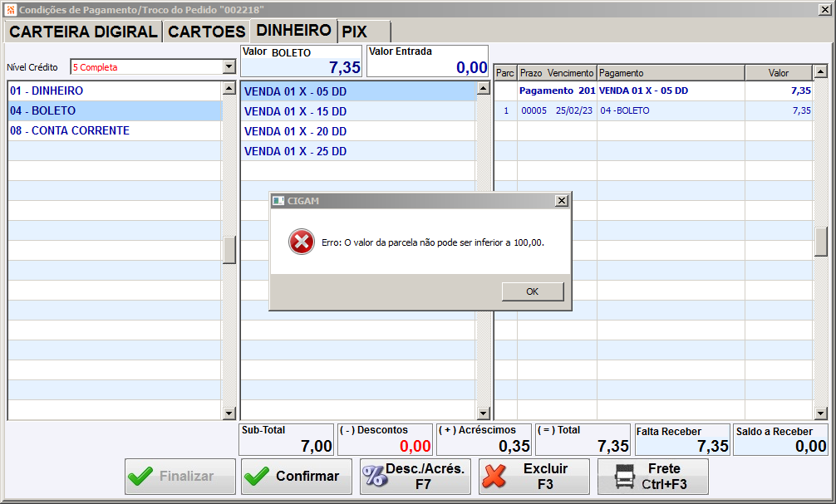This screenshot has width=836, height=504.
Task: Click Excluir F3 button
Action: pos(534,477)
